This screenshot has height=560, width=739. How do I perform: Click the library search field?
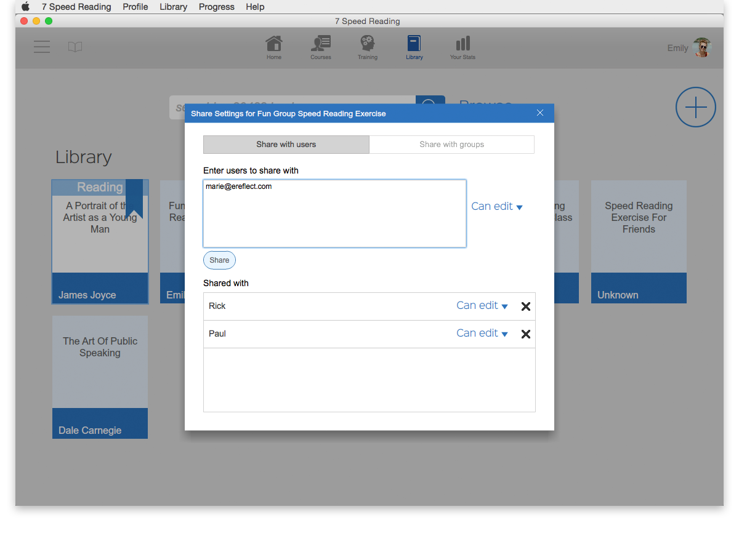click(293, 107)
